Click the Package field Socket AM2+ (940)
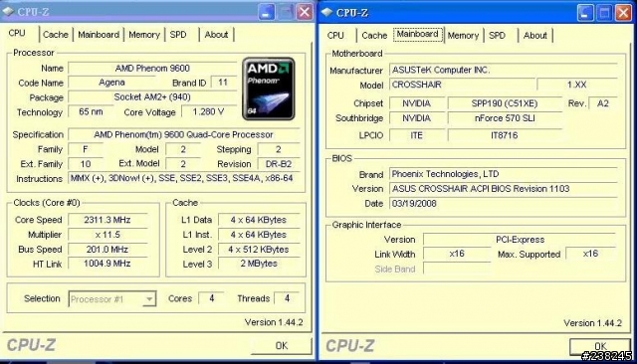 [x=152, y=97]
